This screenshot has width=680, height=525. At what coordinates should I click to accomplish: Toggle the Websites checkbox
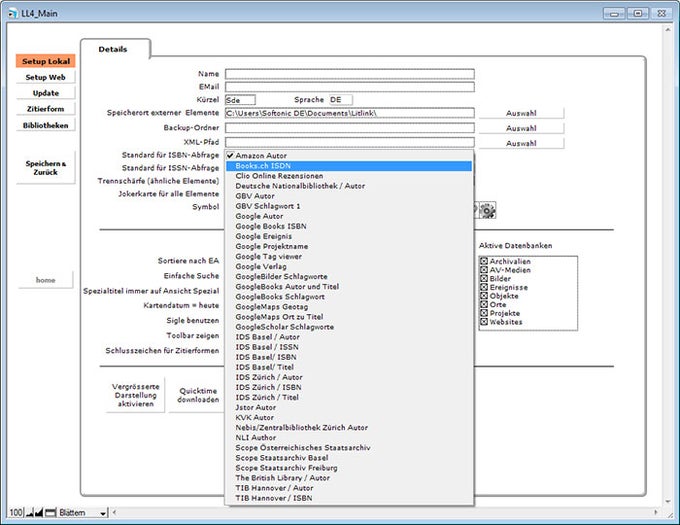pyautogui.click(x=484, y=322)
